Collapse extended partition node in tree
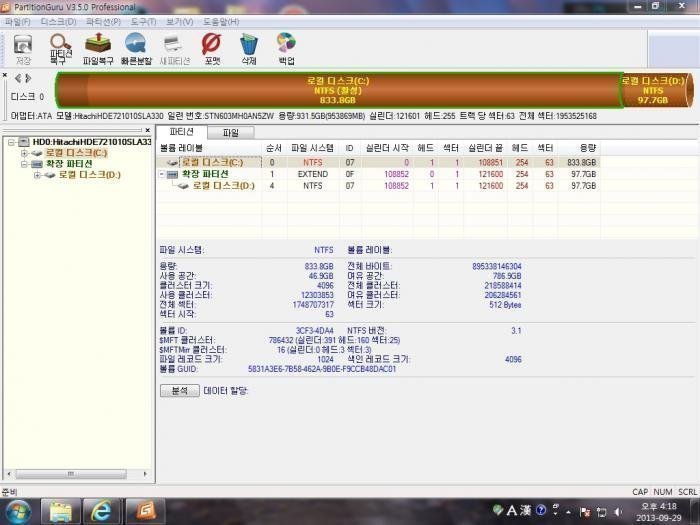 coord(25,164)
